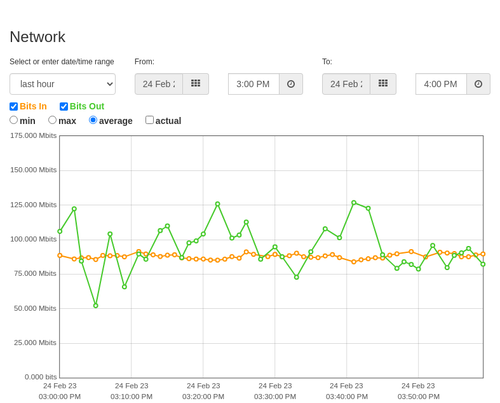
Task: Open the From time clock picker icon
Action: (x=291, y=84)
